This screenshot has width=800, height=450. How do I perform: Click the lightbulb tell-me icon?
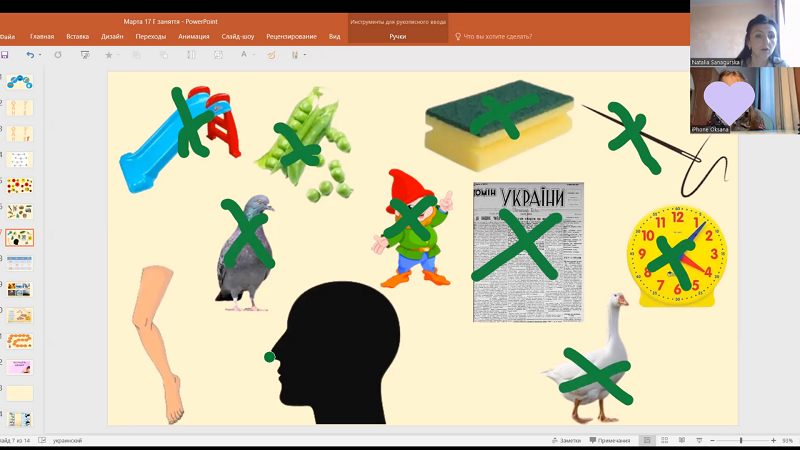(458, 37)
